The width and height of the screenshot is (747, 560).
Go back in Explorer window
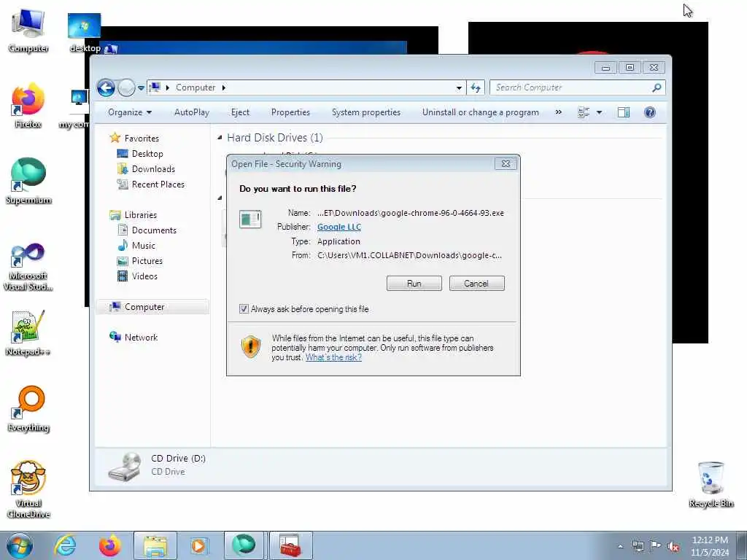pyautogui.click(x=106, y=87)
